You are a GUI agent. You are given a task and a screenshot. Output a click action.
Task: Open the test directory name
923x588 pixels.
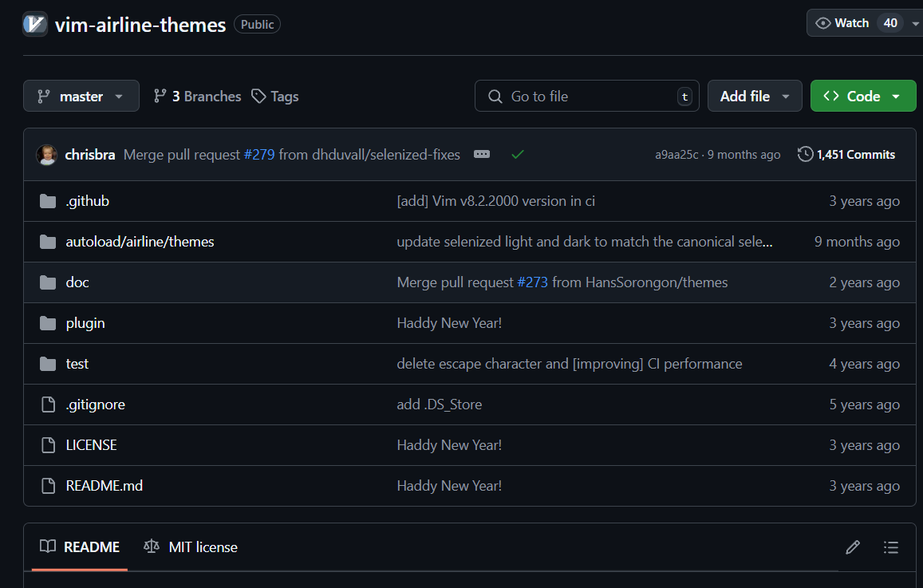[77, 364]
